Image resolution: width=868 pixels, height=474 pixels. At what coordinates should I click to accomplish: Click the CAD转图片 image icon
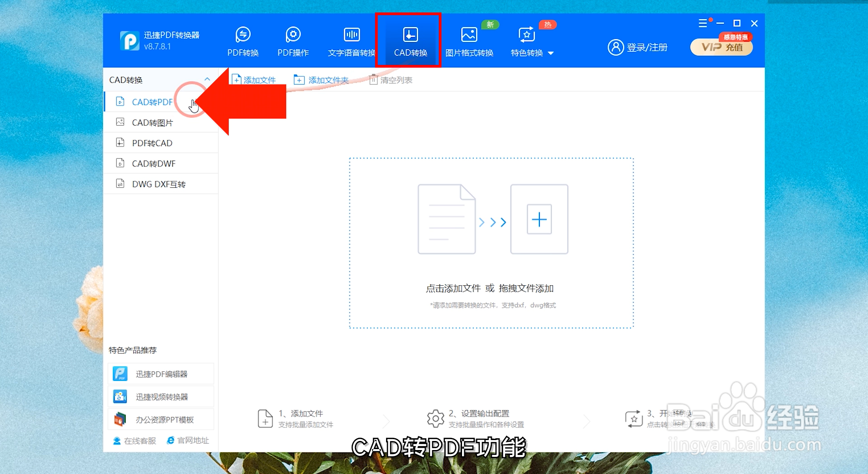120,122
